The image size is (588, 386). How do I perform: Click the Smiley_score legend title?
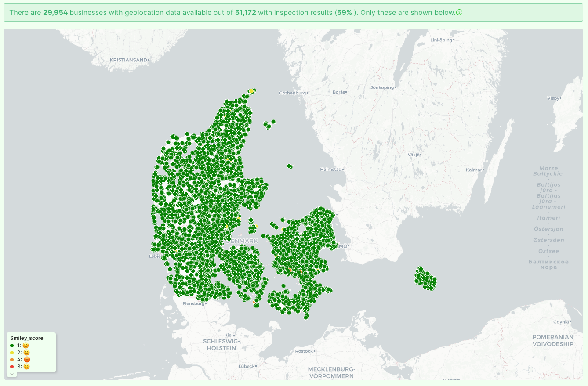pos(26,338)
